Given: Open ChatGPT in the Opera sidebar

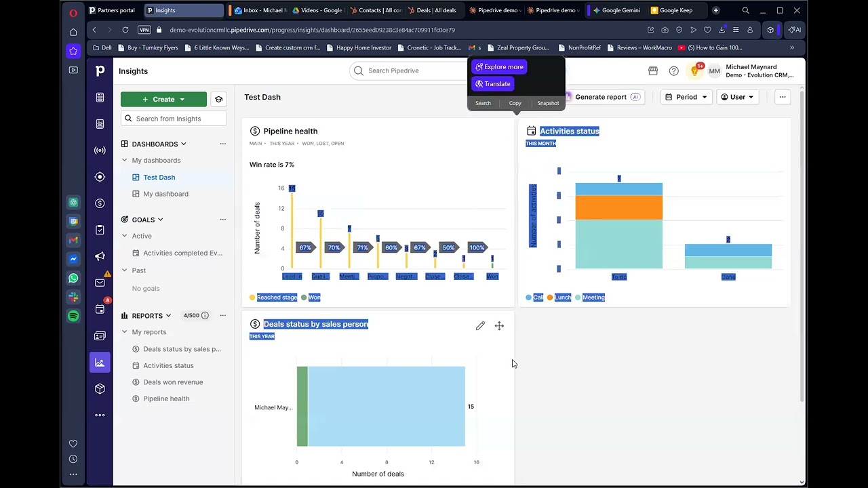Looking at the screenshot, I should pos(73,202).
